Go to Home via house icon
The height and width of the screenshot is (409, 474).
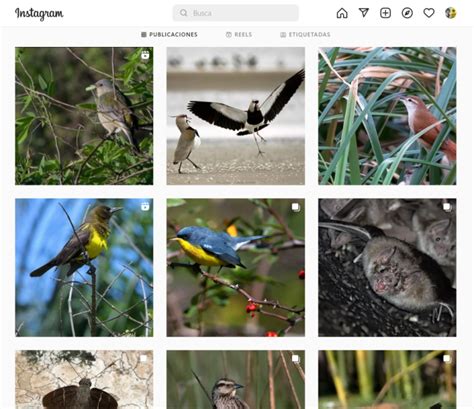pyautogui.click(x=342, y=13)
